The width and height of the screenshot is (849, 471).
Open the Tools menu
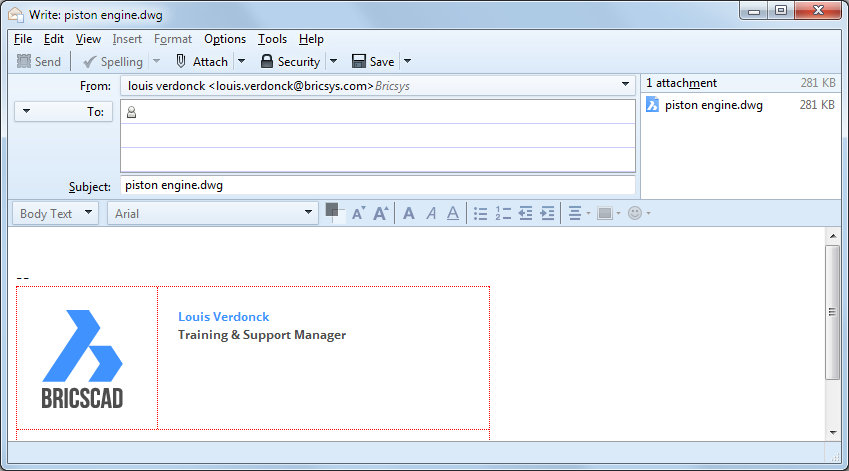click(x=272, y=39)
